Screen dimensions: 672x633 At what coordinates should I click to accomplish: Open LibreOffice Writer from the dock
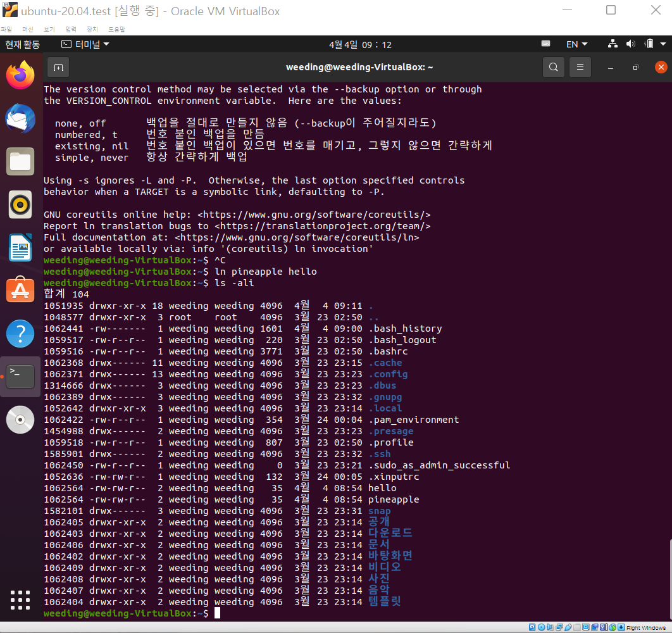pyautogui.click(x=20, y=248)
